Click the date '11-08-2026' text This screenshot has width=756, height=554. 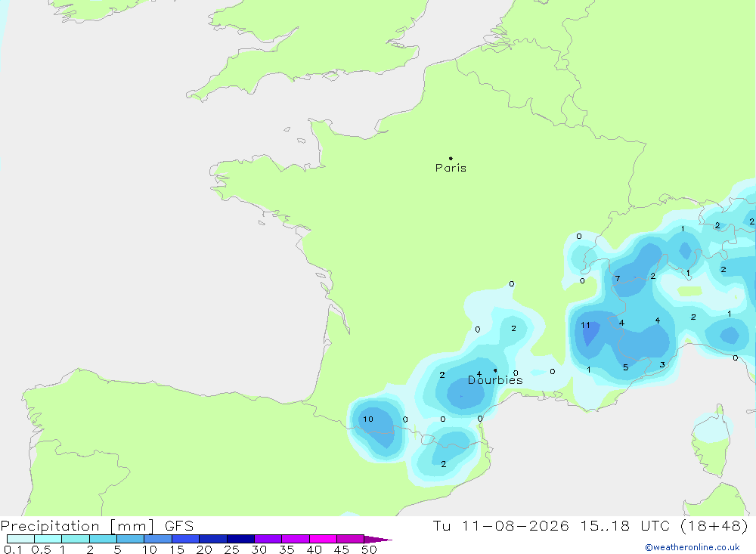coord(516,525)
